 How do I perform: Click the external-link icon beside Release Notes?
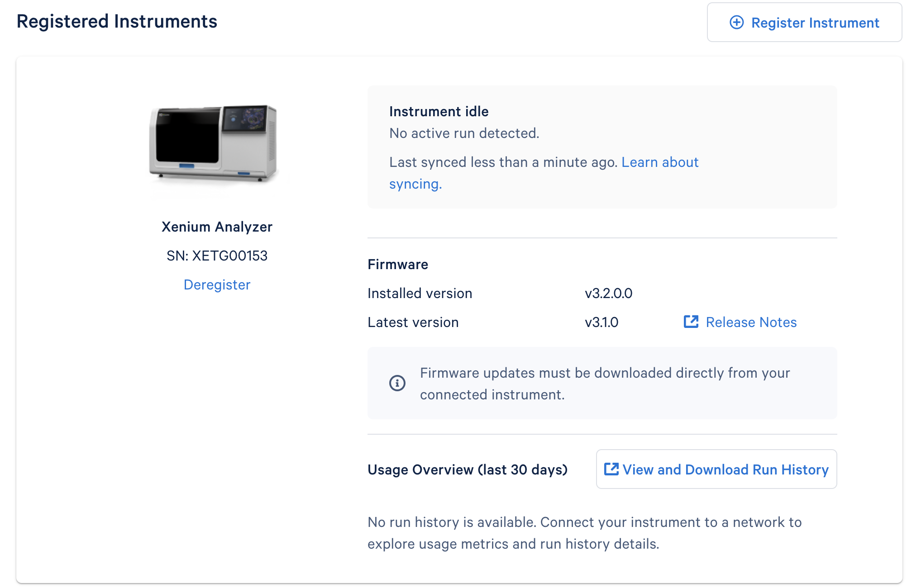691,322
